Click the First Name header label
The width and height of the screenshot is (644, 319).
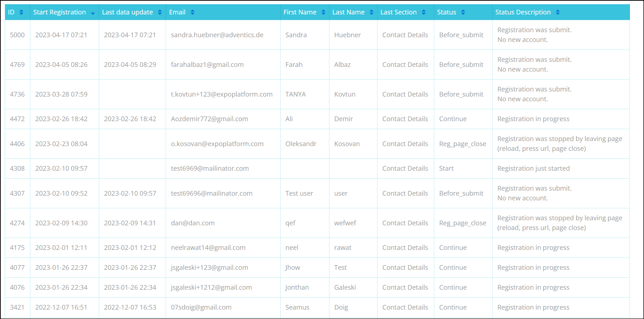point(300,12)
